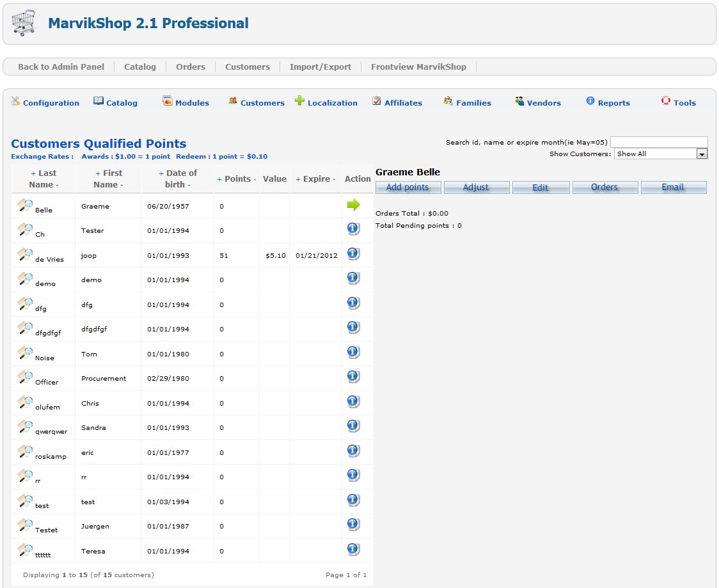
Task: Open the Reports link
Action: pyautogui.click(x=613, y=103)
